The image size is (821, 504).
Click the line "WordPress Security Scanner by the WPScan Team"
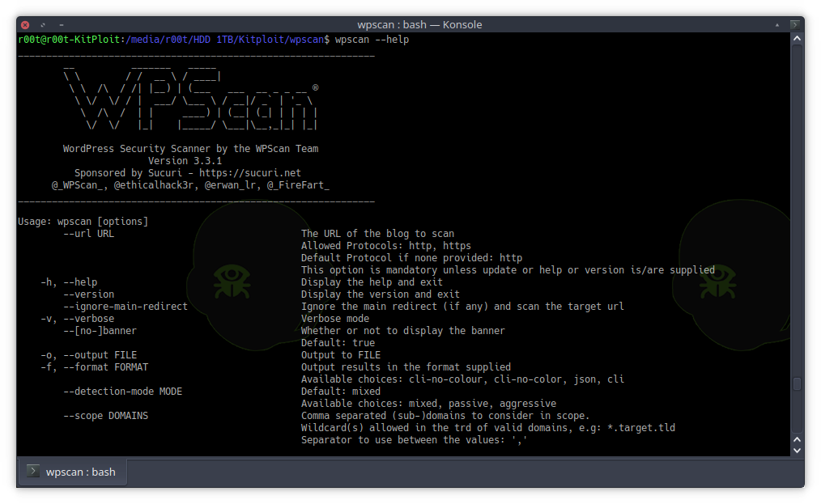tap(190, 149)
